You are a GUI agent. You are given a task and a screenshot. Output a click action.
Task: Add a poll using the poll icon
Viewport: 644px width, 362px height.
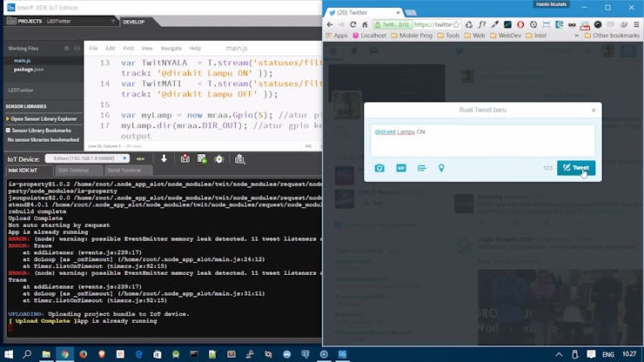(422, 168)
